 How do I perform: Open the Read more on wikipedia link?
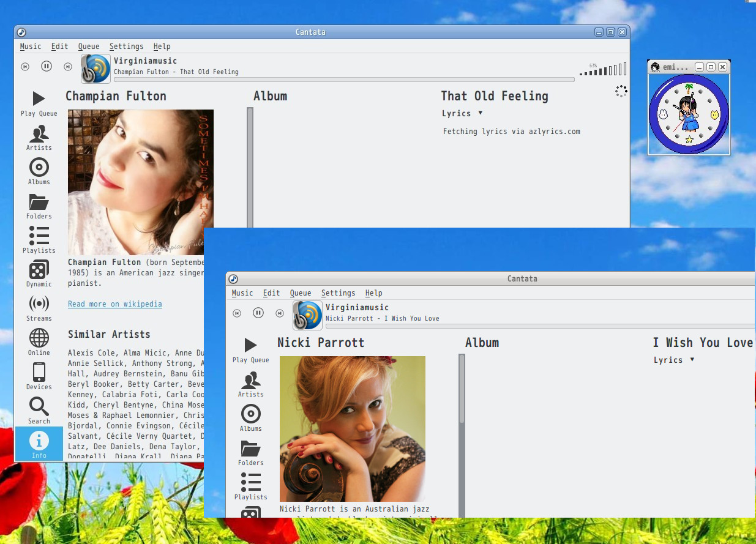[115, 304]
